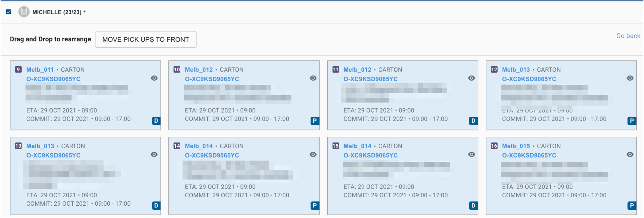Click the D badge on card 9
The image size is (644, 218).
point(156,121)
